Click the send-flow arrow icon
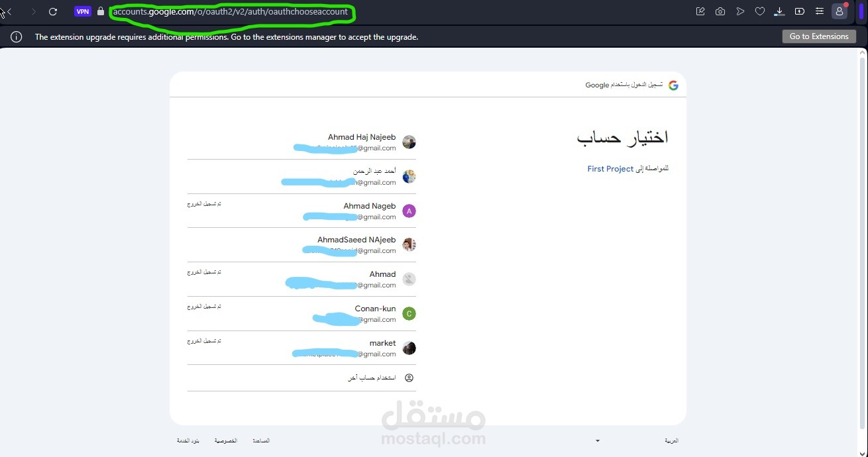This screenshot has width=868, height=457. (x=740, y=11)
